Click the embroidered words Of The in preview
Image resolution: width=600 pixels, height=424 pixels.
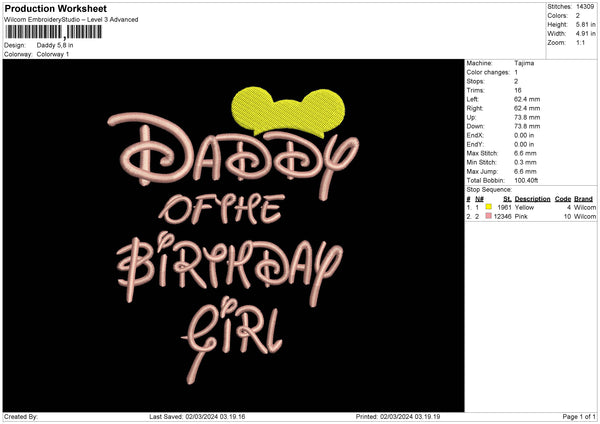[222, 209]
